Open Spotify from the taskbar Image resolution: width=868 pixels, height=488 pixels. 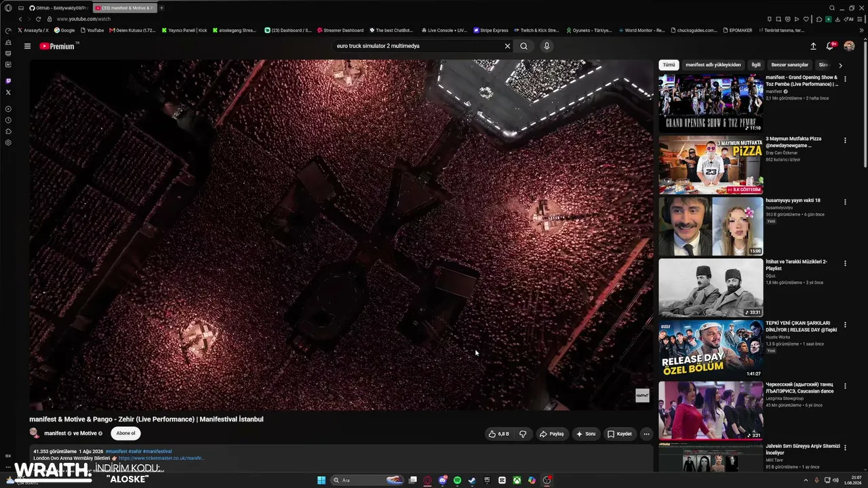tap(457, 480)
